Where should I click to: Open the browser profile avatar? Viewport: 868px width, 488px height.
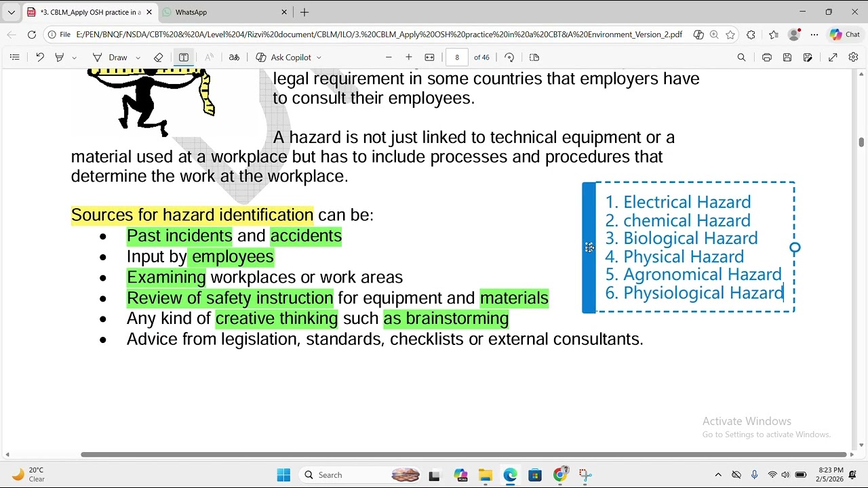pos(794,35)
